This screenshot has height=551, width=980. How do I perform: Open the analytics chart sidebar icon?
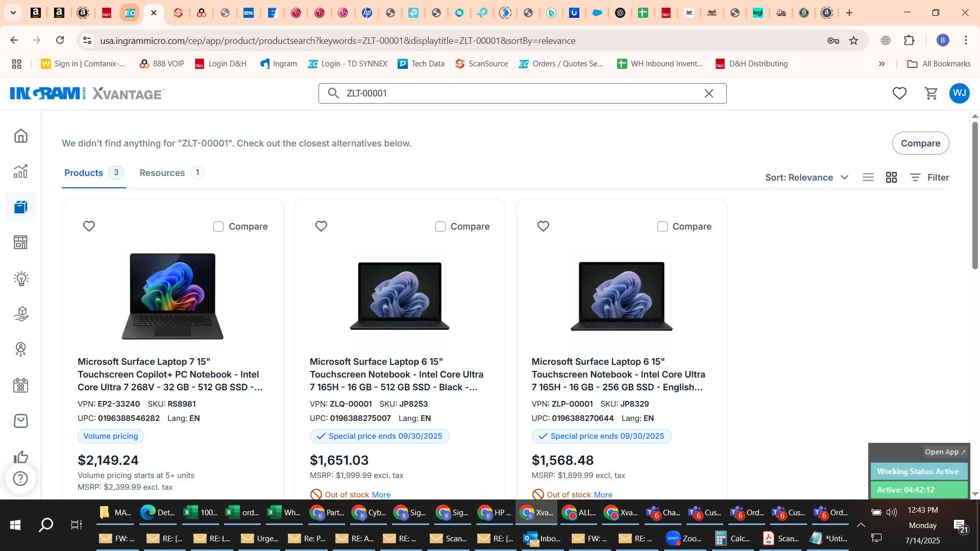click(20, 171)
